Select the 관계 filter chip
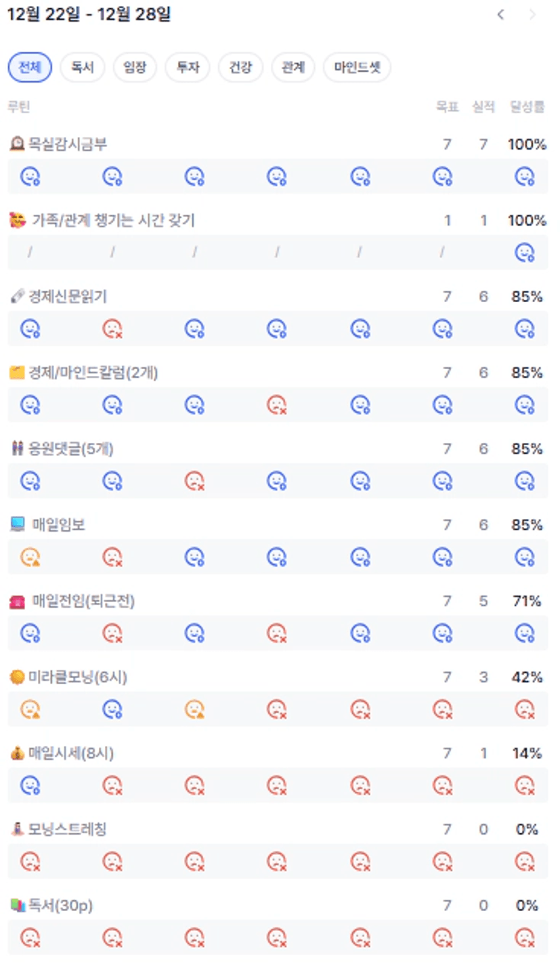 293,67
